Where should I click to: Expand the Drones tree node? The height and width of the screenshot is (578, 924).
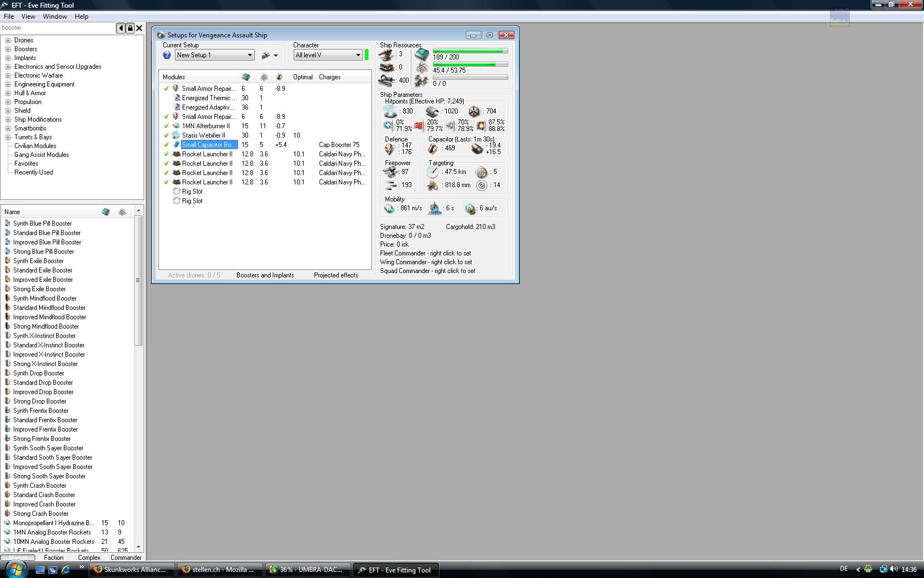(x=8, y=40)
